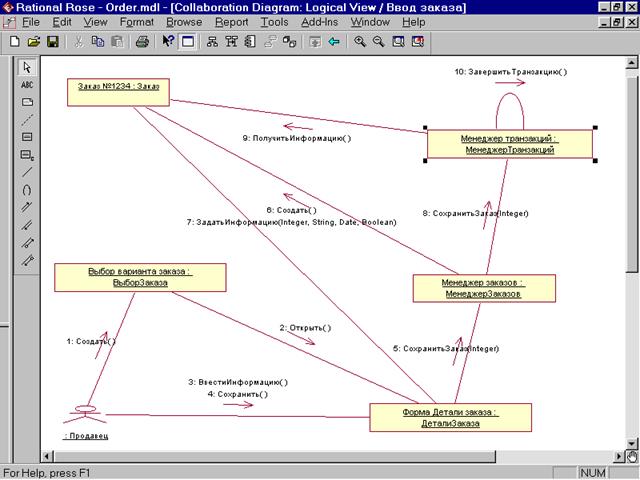Click the Zoom Out magnifier icon

click(379, 42)
